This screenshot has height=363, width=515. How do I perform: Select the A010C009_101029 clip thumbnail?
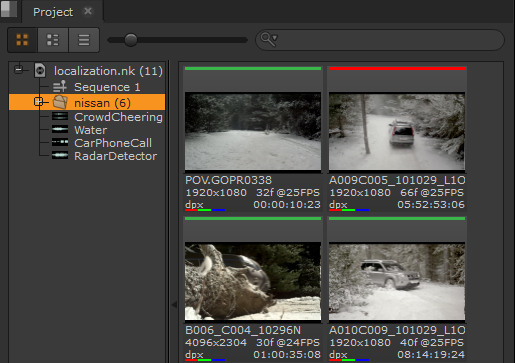click(x=397, y=282)
